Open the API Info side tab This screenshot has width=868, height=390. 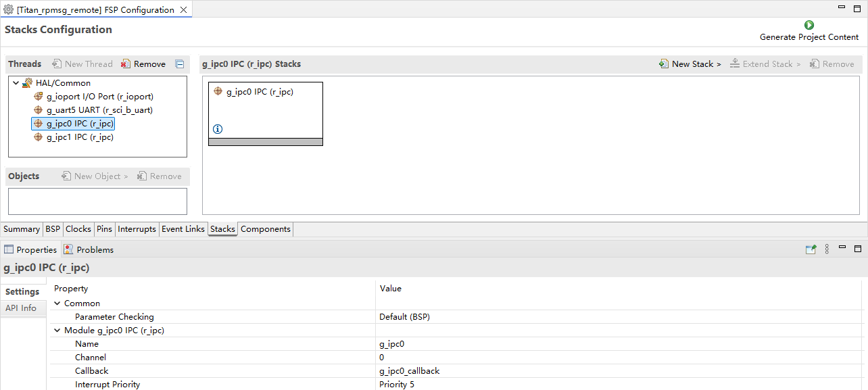[21, 308]
